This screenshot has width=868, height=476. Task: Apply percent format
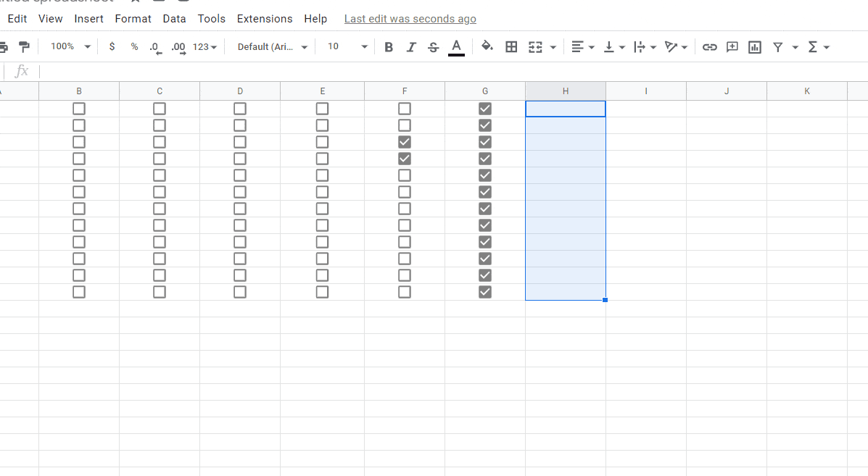click(134, 46)
